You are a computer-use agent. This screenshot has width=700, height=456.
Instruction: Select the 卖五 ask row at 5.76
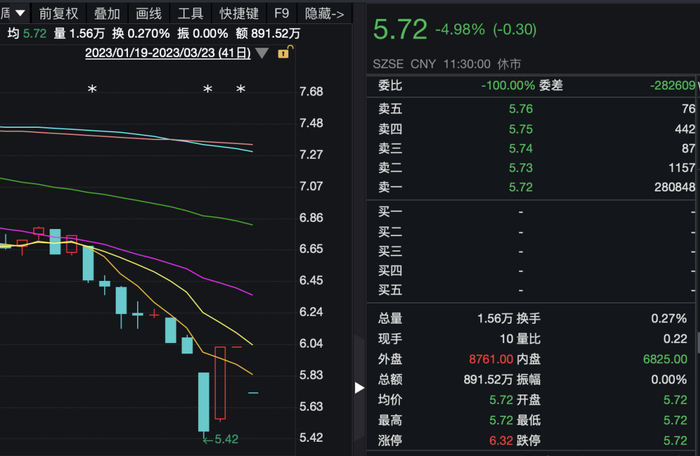point(537,109)
